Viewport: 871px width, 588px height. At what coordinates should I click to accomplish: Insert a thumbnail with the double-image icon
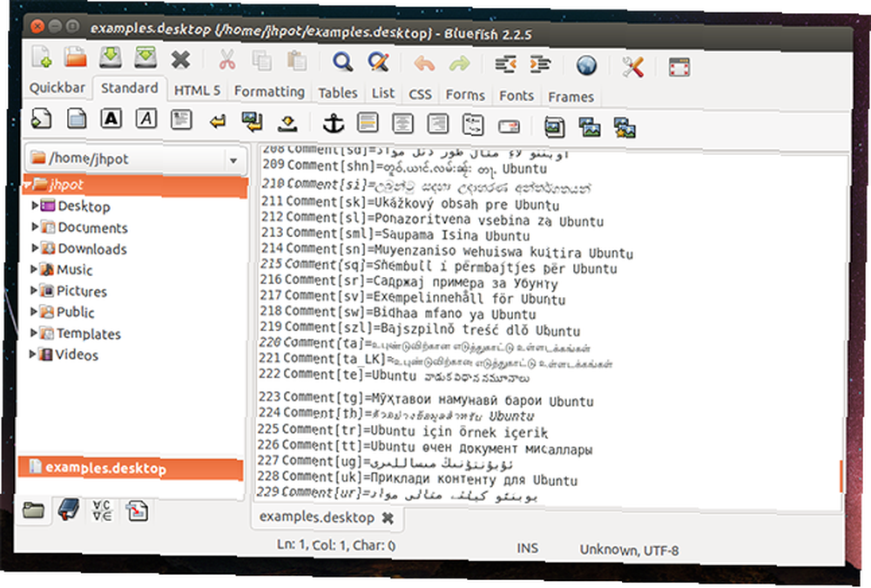[589, 127]
